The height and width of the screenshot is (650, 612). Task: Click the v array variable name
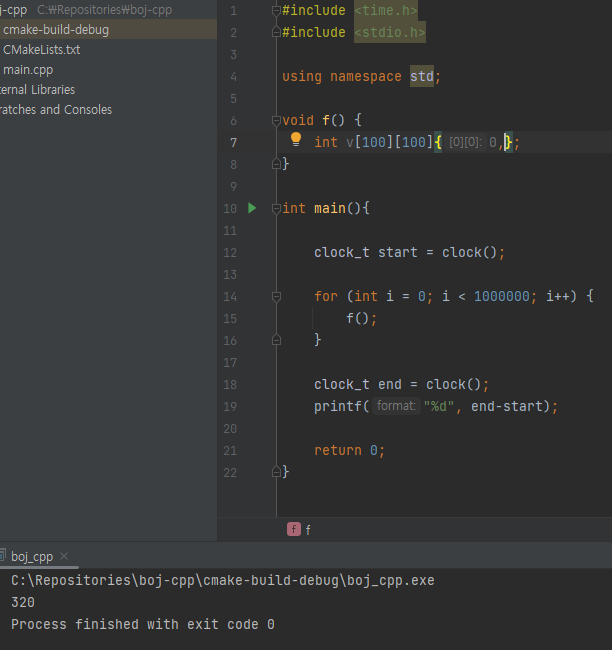tap(350, 143)
